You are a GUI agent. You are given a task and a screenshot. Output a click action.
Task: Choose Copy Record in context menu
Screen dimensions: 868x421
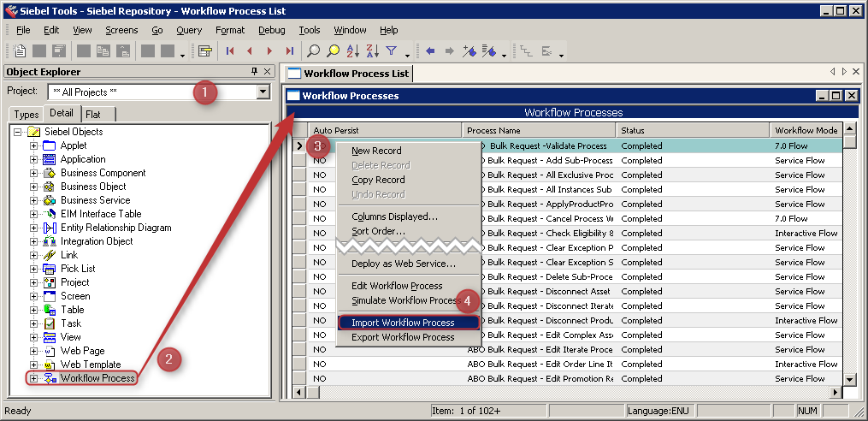click(409, 180)
